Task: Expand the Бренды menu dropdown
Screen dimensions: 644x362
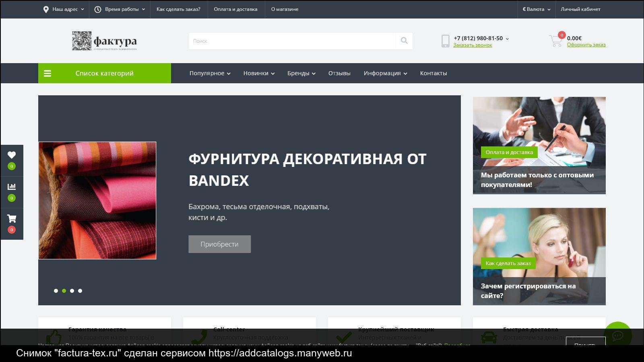Action: click(301, 73)
